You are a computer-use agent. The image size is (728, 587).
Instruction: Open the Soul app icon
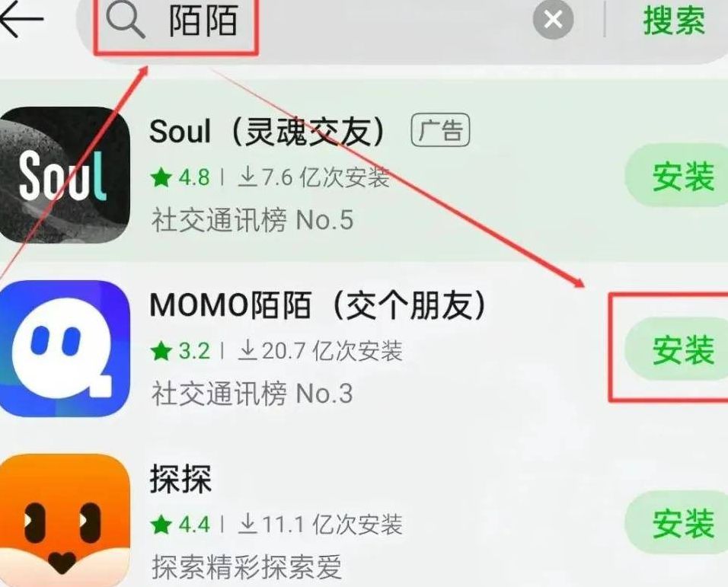64,175
